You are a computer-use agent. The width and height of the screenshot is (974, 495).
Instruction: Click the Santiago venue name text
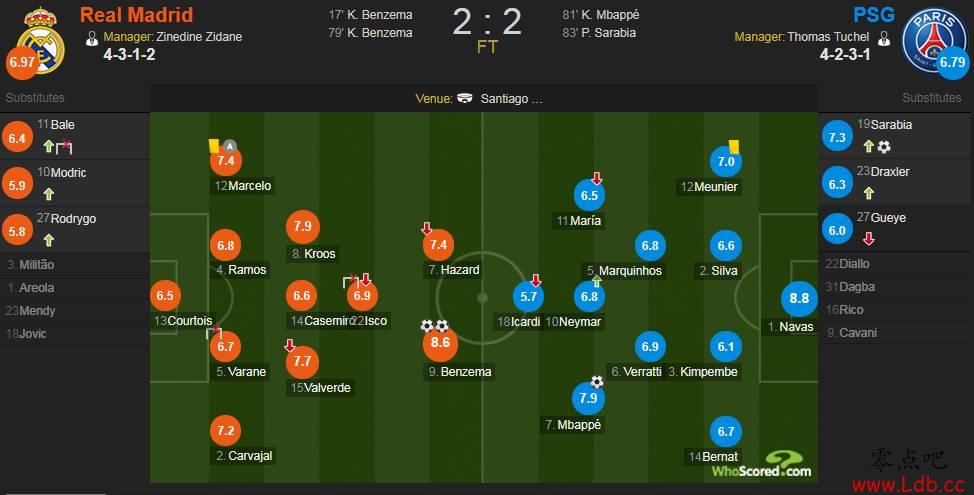click(511, 99)
